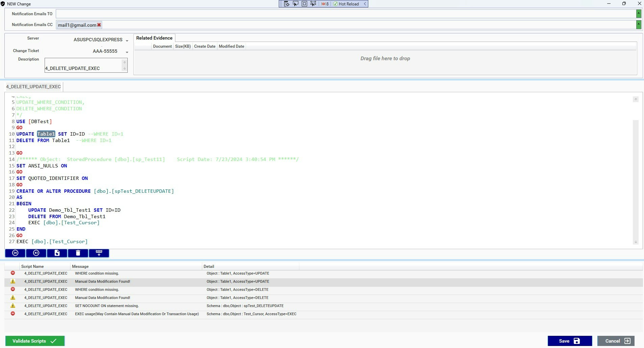Click the script editor vertical scrollbar thumb
The image size is (644, 348).
click(636, 179)
